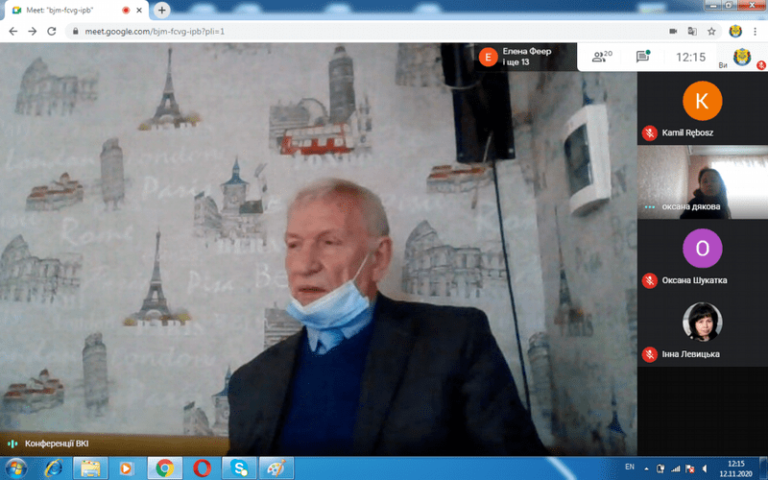
Task: Open the meeting chat panel
Action: (642, 57)
